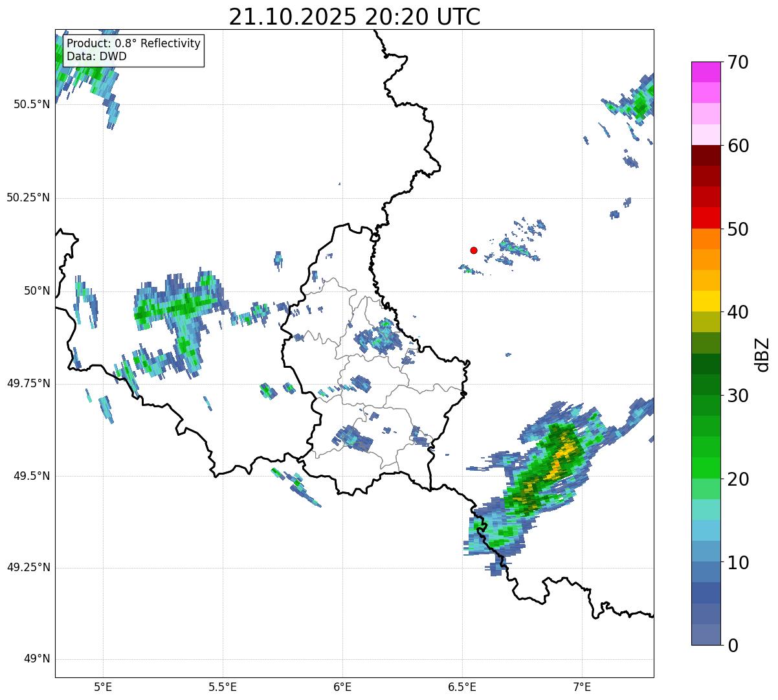
Task: Click the vertical "dBZ" colorbar title
Action: 762,354
